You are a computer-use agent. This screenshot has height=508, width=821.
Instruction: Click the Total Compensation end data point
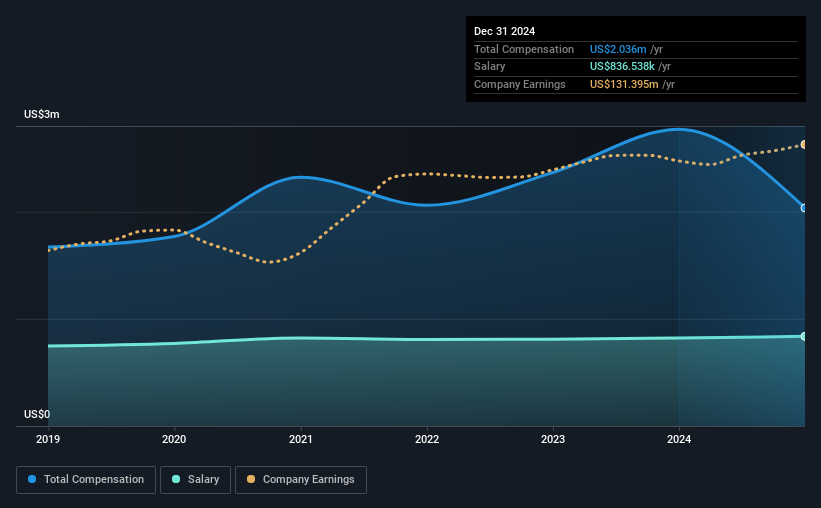pyautogui.click(x=804, y=208)
